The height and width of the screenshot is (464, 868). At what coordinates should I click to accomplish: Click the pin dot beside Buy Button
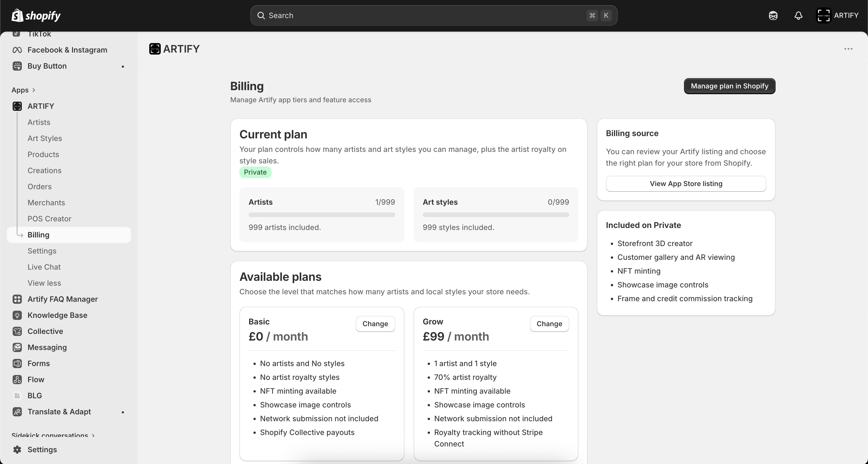point(123,66)
